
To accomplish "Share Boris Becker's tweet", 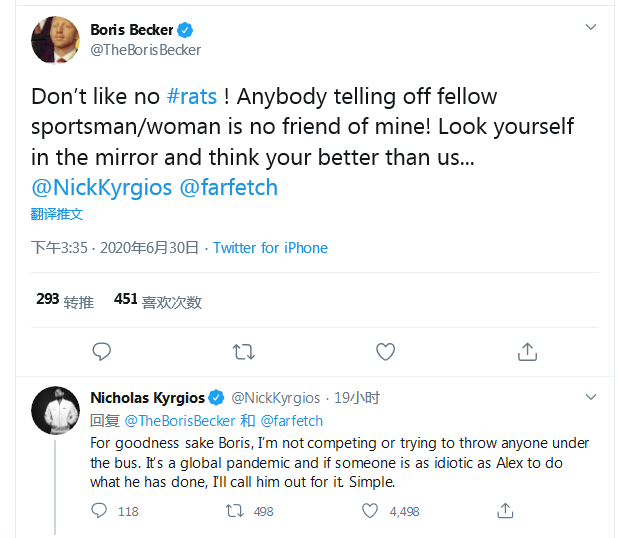I will tap(528, 351).
